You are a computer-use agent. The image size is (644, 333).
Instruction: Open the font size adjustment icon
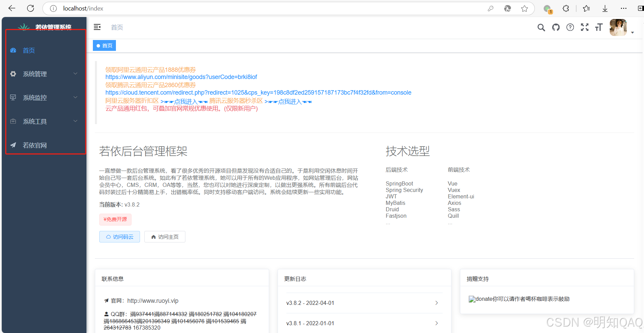click(599, 27)
